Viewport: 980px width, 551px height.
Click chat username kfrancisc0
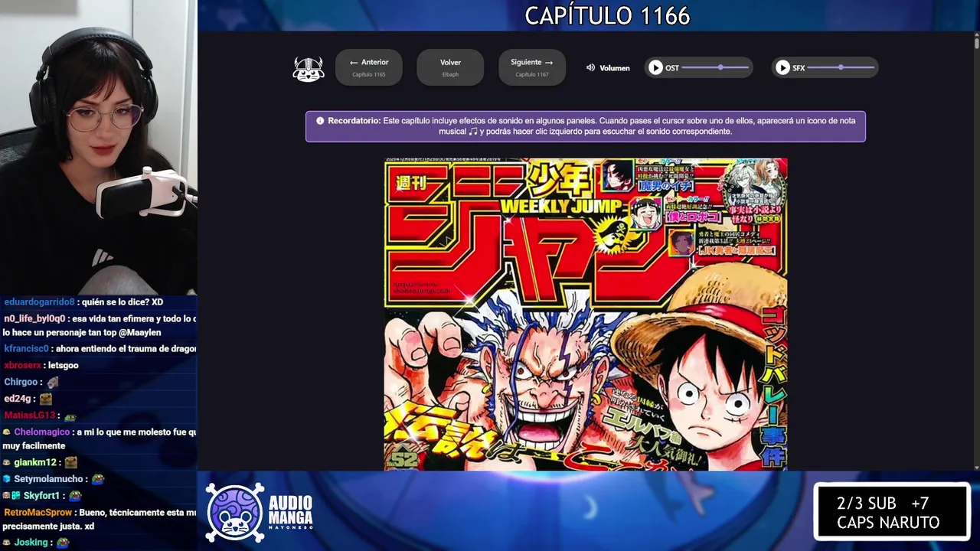pyautogui.click(x=25, y=348)
